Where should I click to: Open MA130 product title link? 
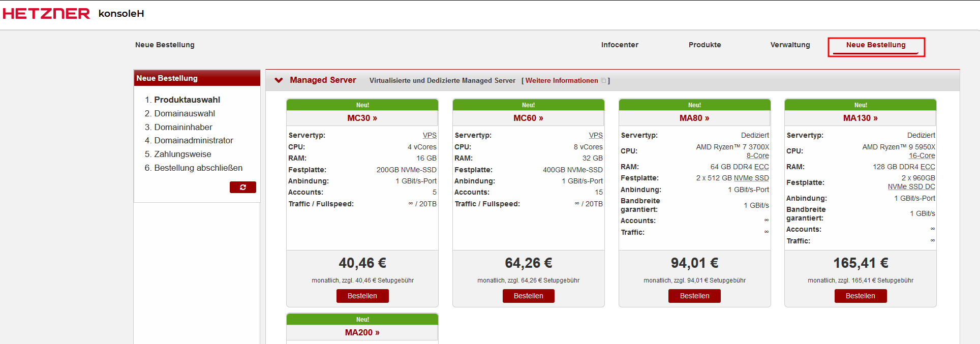tap(860, 118)
